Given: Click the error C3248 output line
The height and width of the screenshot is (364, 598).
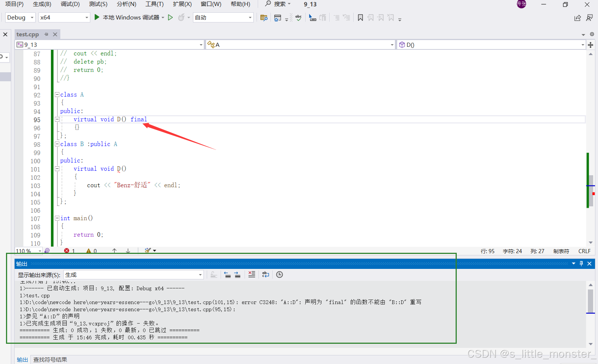Looking at the screenshot, I should click(x=220, y=302).
